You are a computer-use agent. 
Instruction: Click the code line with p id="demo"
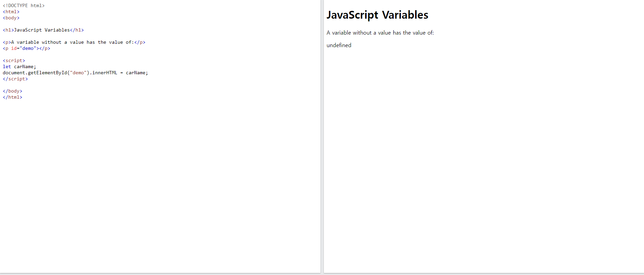(x=26, y=48)
